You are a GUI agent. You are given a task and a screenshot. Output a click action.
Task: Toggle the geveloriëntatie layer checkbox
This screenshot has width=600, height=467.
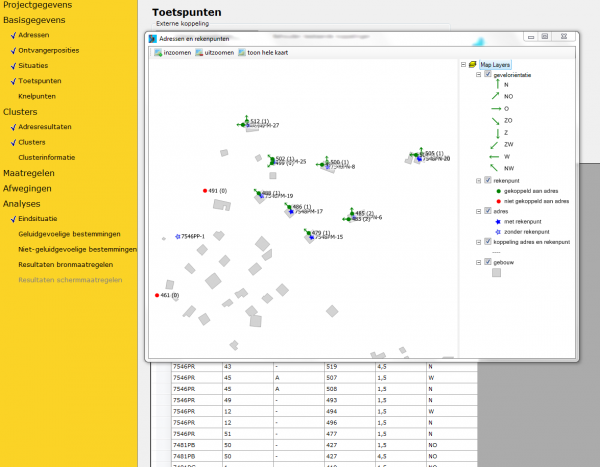[x=488, y=74]
